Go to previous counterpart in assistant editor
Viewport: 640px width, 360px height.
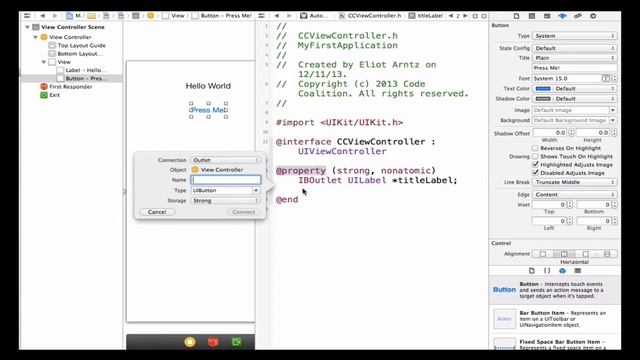pyautogui.click(x=451, y=16)
